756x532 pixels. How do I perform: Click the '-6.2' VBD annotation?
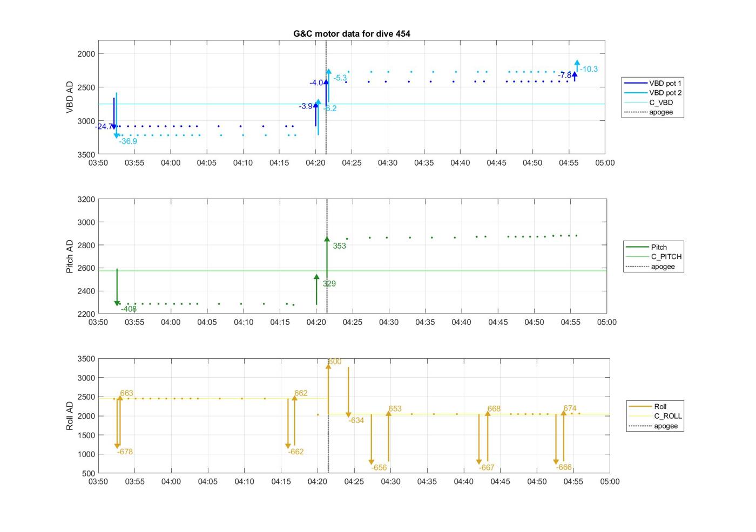[x=330, y=108]
